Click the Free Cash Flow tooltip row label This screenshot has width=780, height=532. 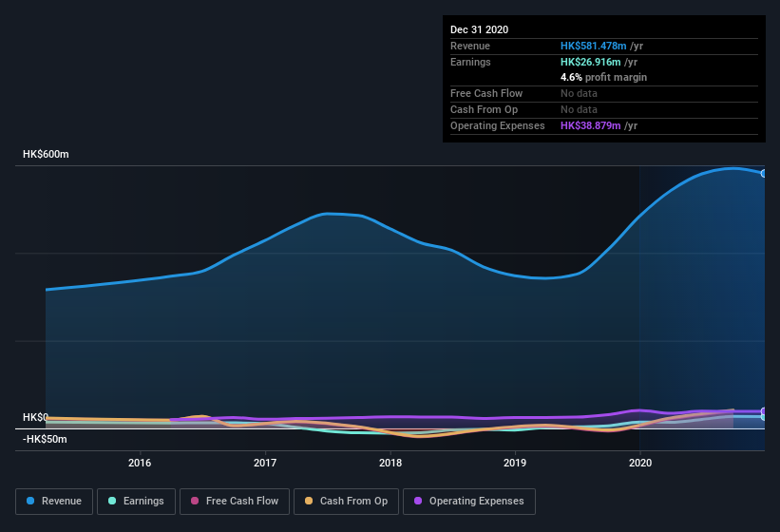486,93
